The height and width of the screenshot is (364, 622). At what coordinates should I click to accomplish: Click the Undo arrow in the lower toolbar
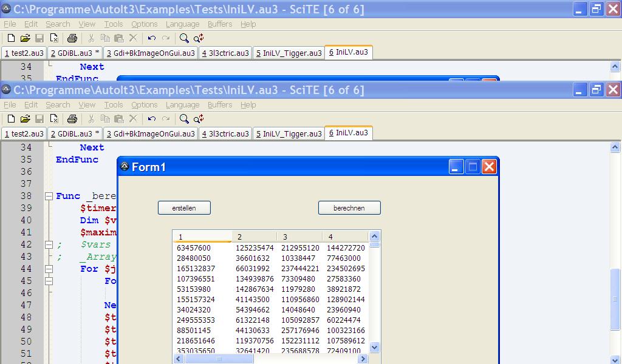point(152,119)
